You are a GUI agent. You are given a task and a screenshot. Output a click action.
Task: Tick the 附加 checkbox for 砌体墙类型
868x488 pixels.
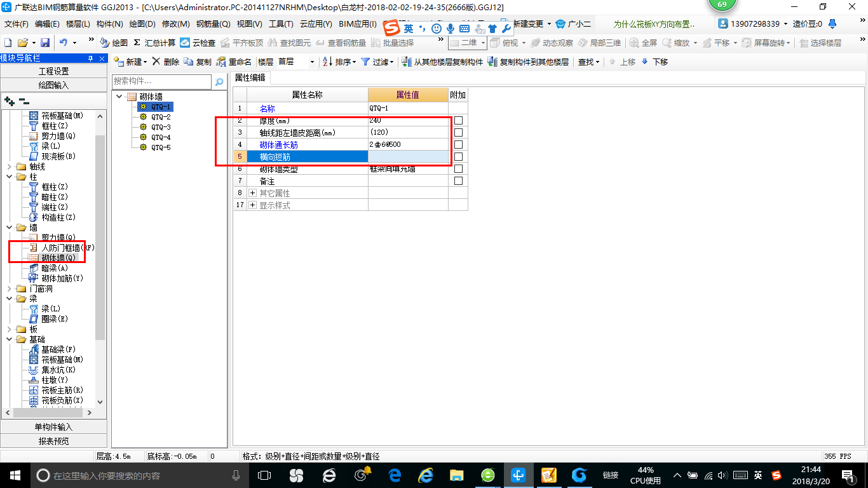click(458, 168)
